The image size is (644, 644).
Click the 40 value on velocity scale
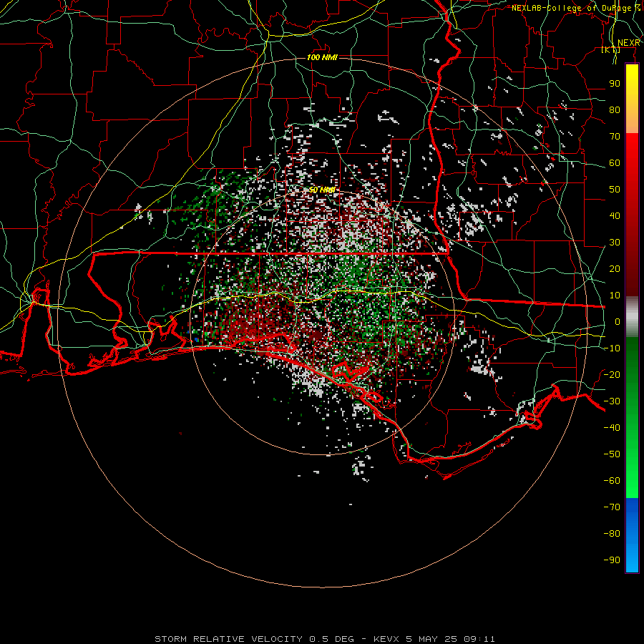[x=615, y=216]
